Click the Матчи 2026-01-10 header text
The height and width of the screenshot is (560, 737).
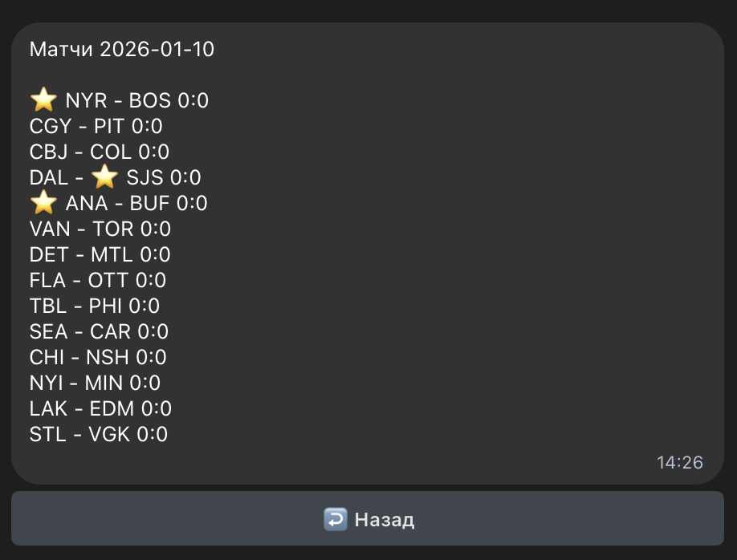coord(122,49)
